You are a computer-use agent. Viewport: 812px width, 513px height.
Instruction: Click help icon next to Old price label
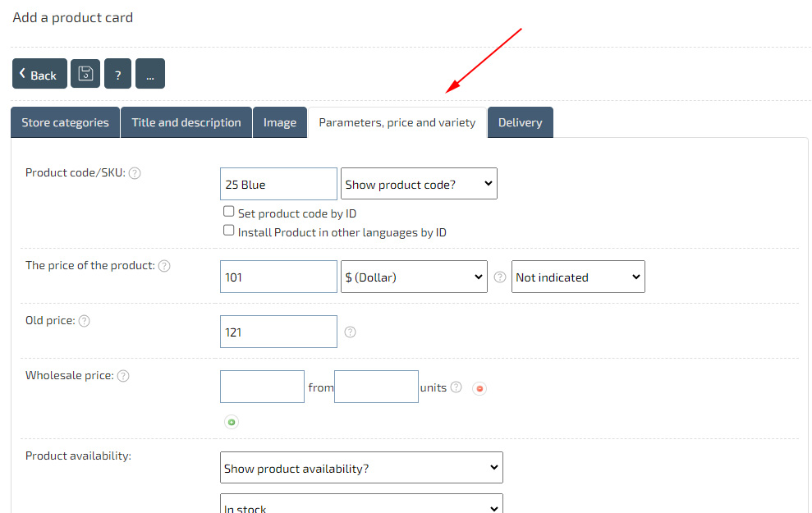tap(84, 321)
